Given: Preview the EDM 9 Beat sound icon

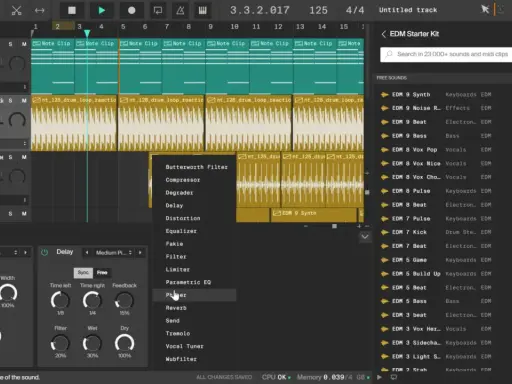Looking at the screenshot, I should click(385, 122).
